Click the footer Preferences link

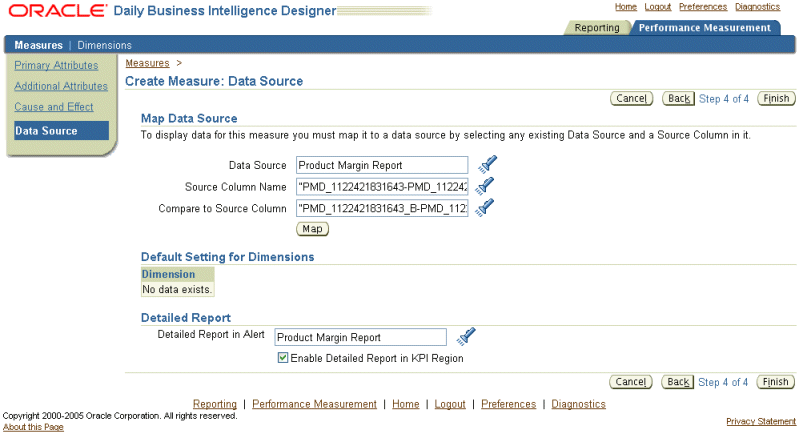pos(509,404)
